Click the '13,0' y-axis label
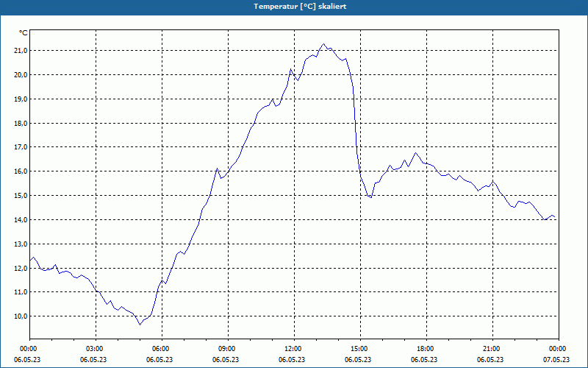 [x=21, y=244]
